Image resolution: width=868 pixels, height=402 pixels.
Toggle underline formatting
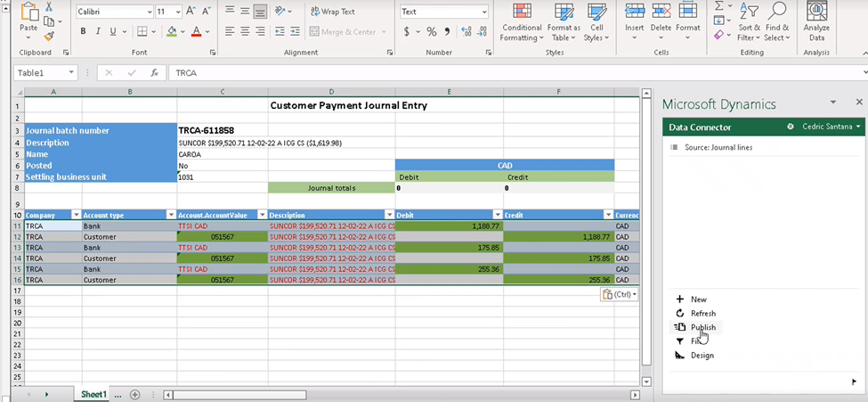tap(112, 31)
